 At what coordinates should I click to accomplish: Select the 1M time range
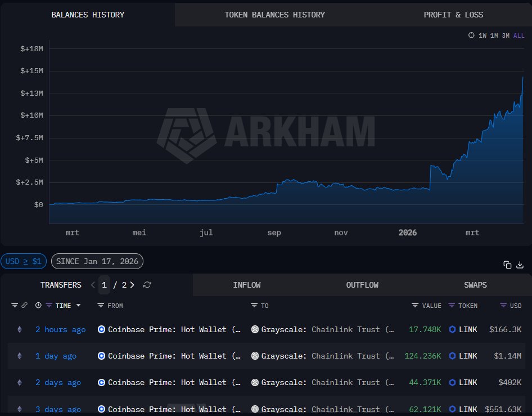pyautogui.click(x=494, y=35)
